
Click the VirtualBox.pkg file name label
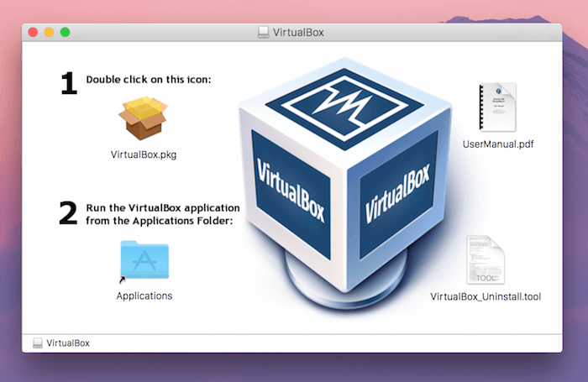pyautogui.click(x=144, y=154)
